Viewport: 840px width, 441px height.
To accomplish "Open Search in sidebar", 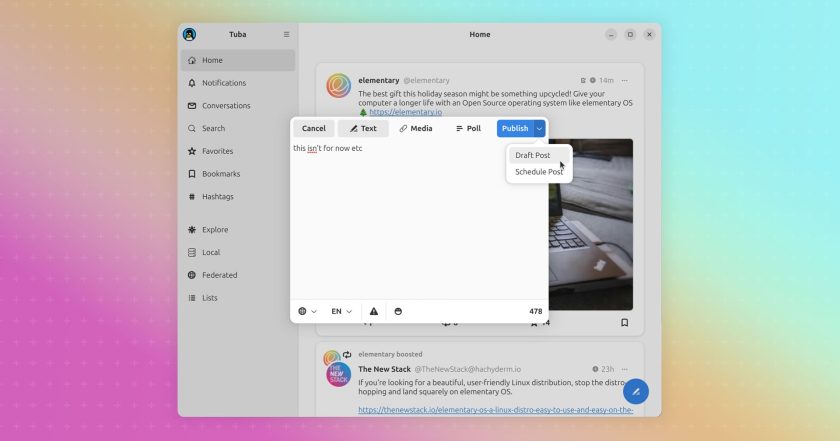I will [x=238, y=129].
